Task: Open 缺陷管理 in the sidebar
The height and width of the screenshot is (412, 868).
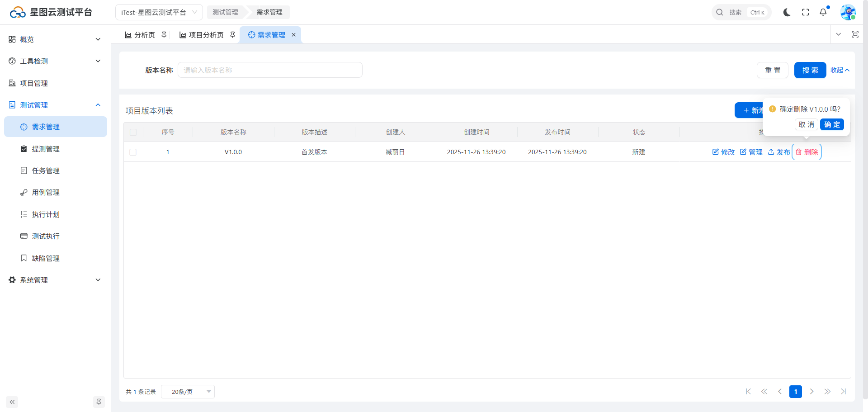Action: click(46, 258)
